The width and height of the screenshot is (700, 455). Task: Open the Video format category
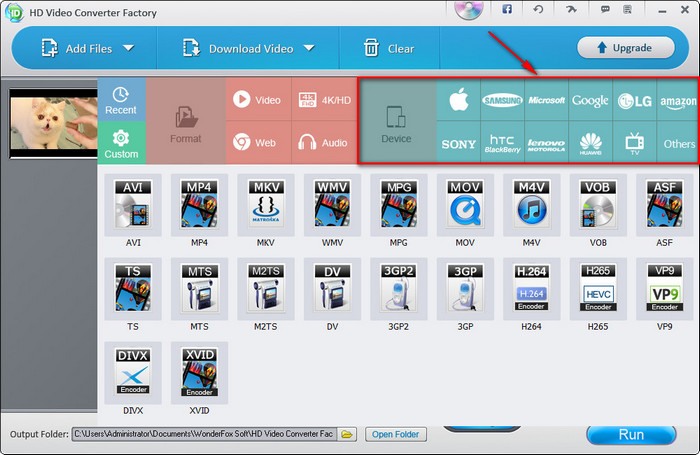coord(258,99)
